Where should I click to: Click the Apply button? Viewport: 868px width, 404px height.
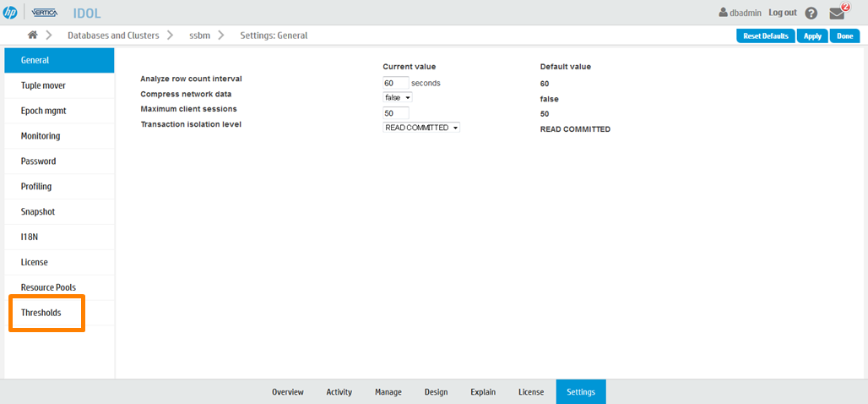click(x=812, y=36)
